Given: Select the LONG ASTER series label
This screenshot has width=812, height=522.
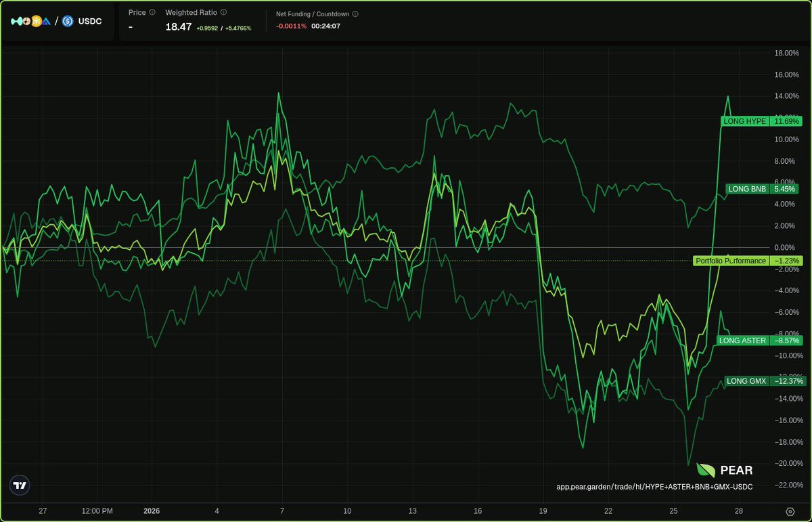Looking at the screenshot, I should pyautogui.click(x=742, y=341).
